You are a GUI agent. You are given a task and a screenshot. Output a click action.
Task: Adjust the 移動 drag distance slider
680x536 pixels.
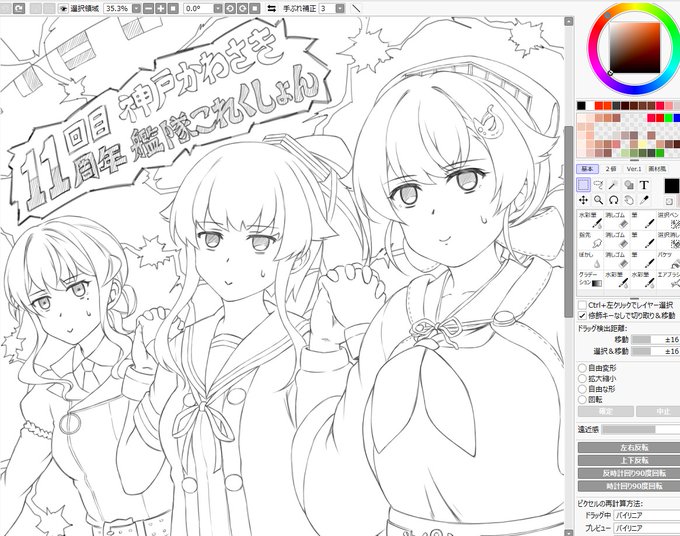click(x=656, y=340)
